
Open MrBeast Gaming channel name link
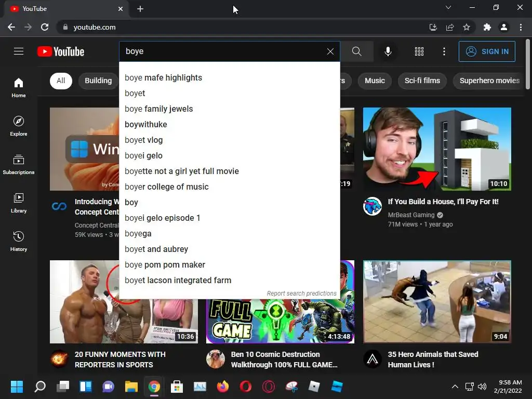tap(411, 215)
